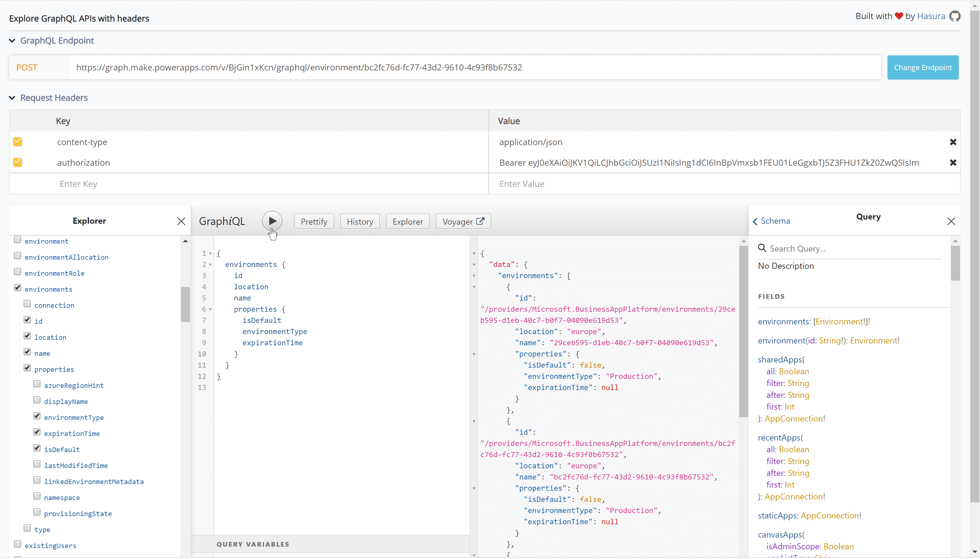Prettify the query
The image size is (980, 559).
[314, 222]
